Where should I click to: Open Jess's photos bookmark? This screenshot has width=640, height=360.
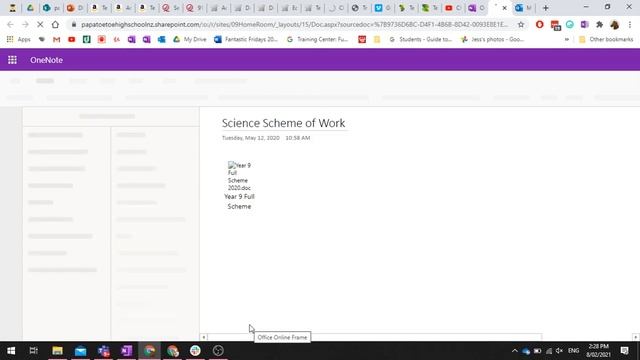coord(492,40)
